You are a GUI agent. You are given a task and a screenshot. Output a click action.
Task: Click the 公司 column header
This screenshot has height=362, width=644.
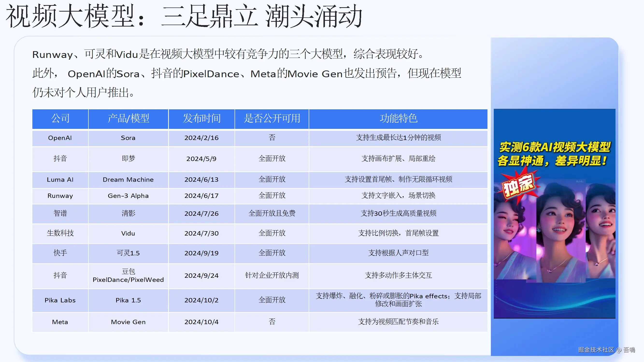(60, 118)
